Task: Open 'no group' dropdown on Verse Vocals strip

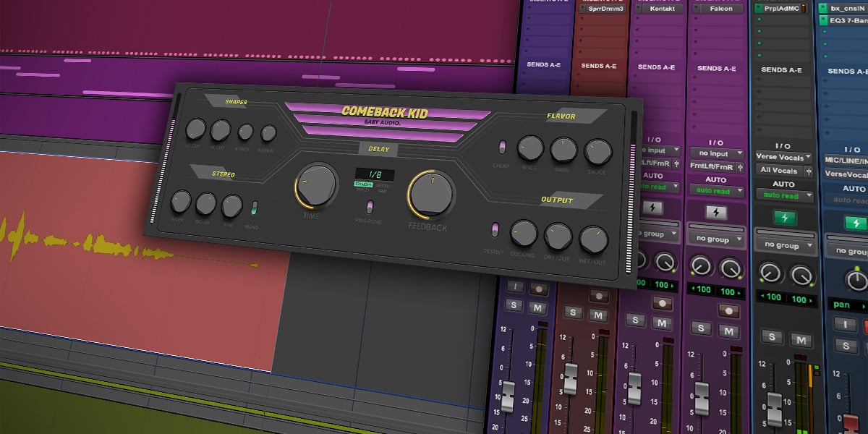Action: pos(785,244)
